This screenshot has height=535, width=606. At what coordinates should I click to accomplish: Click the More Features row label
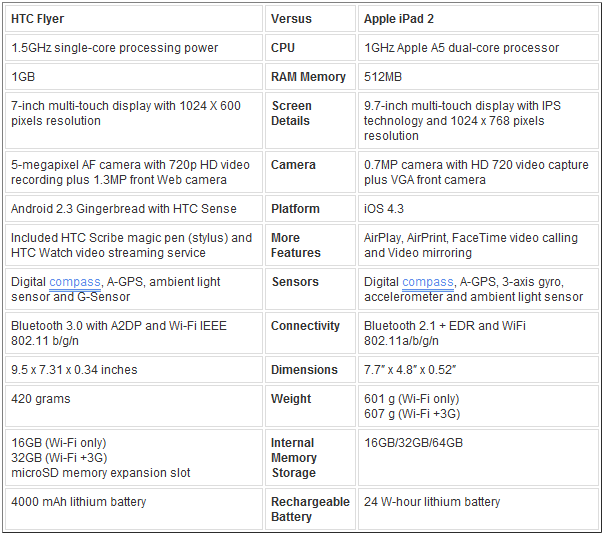click(x=296, y=245)
